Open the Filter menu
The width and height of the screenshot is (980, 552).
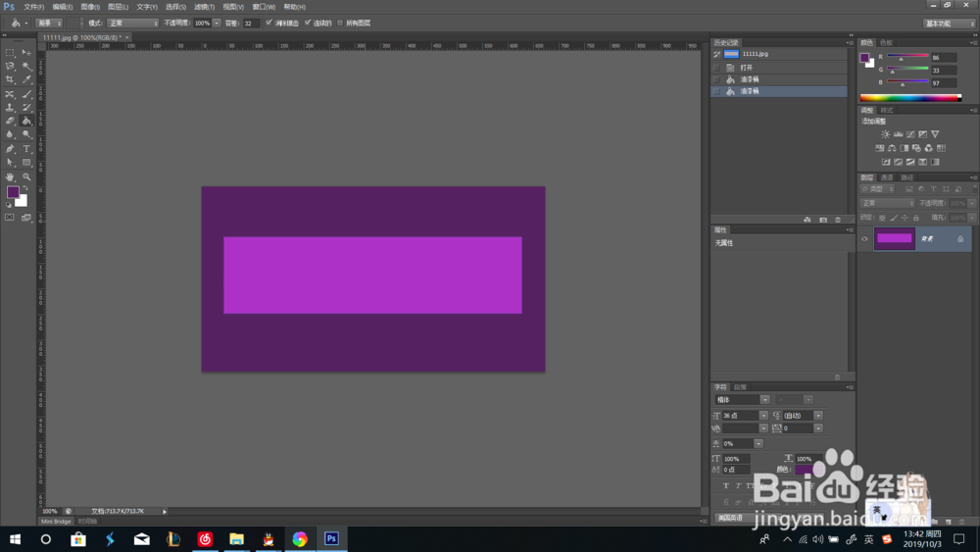coord(204,7)
